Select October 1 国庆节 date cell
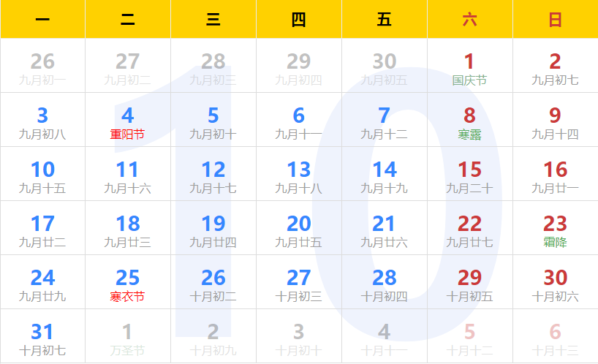Image resolution: width=598 pixels, height=364 pixels. (469, 67)
